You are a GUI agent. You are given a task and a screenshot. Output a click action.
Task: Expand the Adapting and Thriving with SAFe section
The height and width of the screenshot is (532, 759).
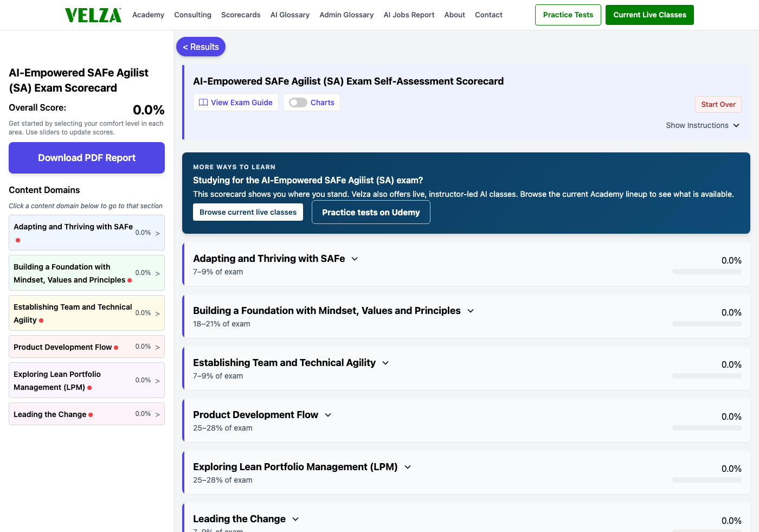355,259
